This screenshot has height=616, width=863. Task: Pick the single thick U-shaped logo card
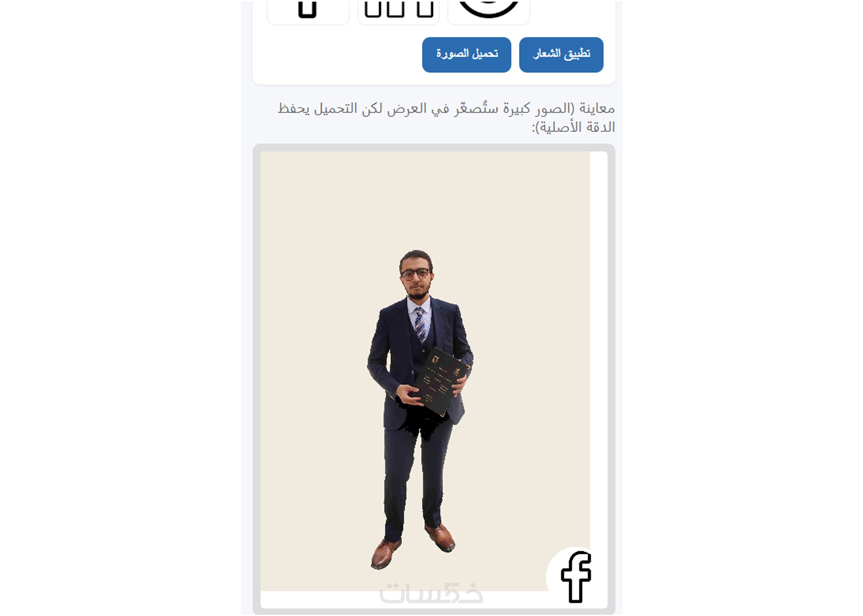click(x=308, y=12)
